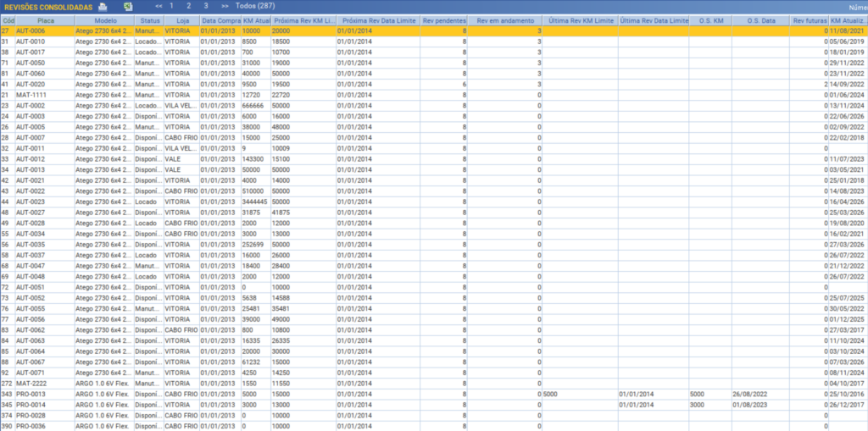868x431 pixels.
Task: Click the printer icon beside Revisões Consolidadas
Action: [103, 7]
